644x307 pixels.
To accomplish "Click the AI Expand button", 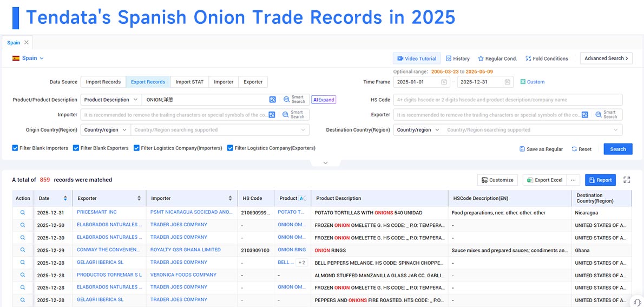I will coord(324,100).
